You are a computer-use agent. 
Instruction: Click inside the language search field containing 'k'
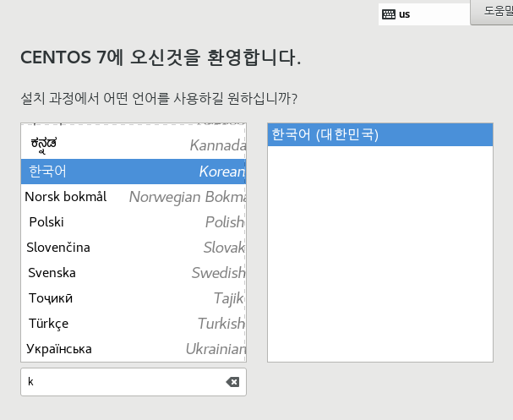point(134,382)
